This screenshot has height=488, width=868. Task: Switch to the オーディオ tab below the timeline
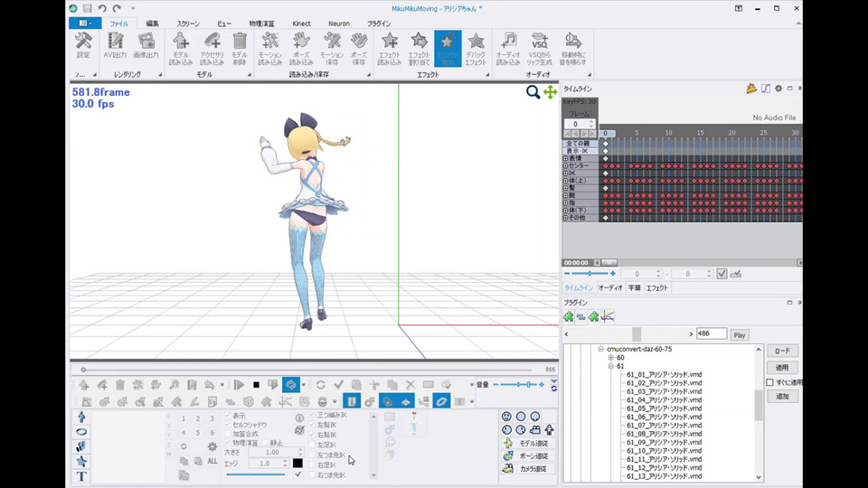pyautogui.click(x=610, y=287)
